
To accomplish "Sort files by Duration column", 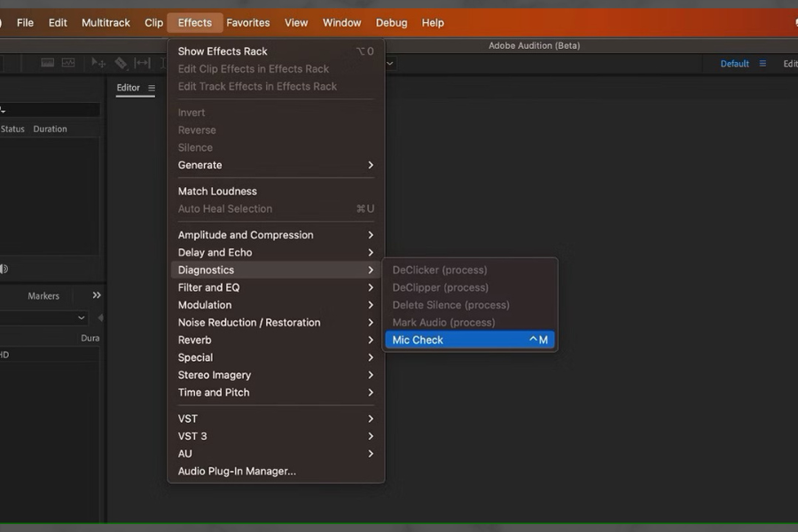I will (50, 129).
